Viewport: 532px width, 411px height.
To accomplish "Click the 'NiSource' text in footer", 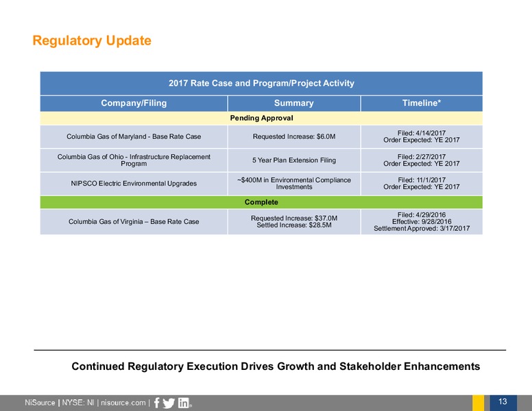I will 40,403.
